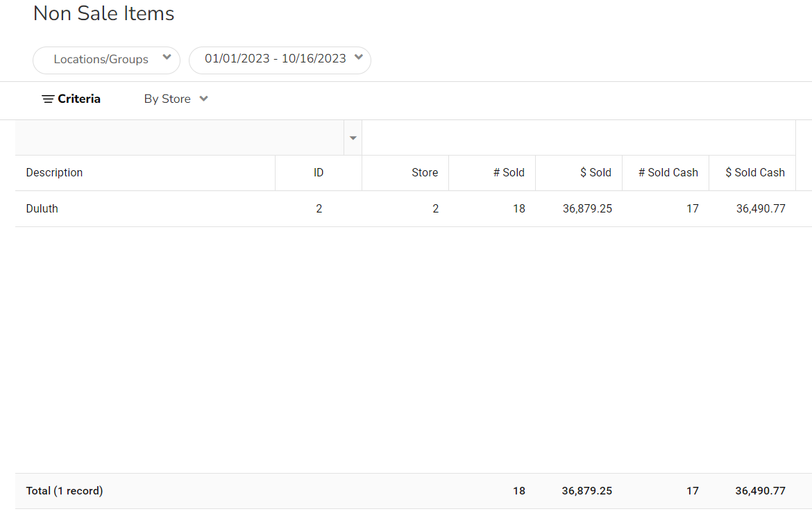This screenshot has height=516, width=812.
Task: Sort by # Sold column
Action: pos(509,173)
